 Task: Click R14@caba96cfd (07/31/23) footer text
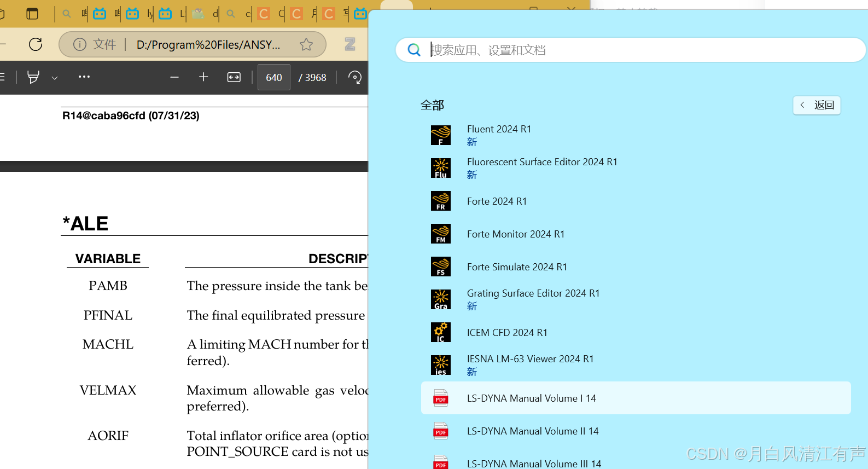coord(131,115)
